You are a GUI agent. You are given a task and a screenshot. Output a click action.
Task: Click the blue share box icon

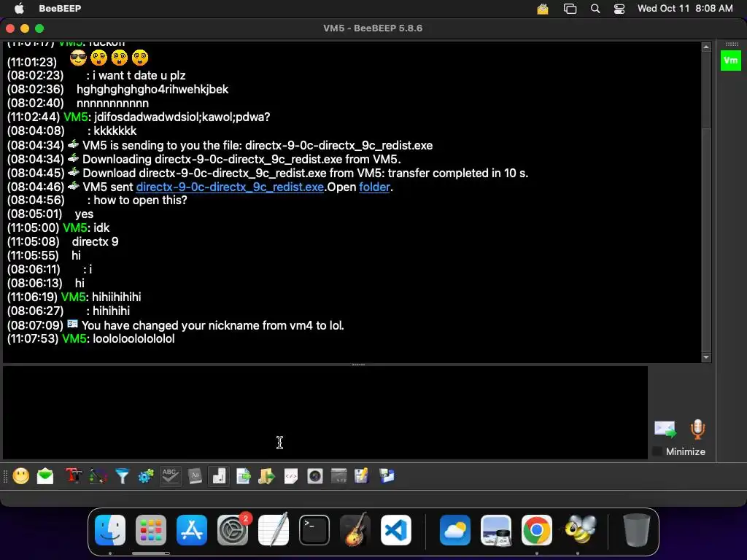tap(387, 475)
